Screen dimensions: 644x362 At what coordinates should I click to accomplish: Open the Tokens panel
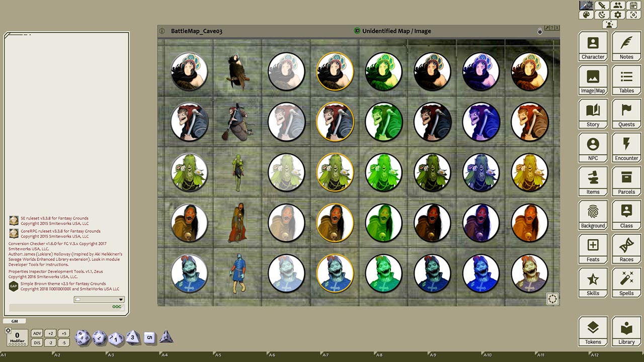(593, 330)
